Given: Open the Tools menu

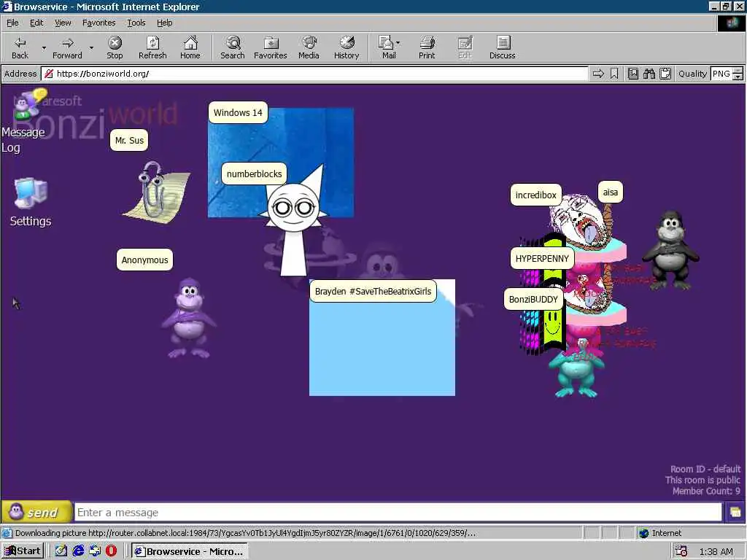Looking at the screenshot, I should 136,23.
